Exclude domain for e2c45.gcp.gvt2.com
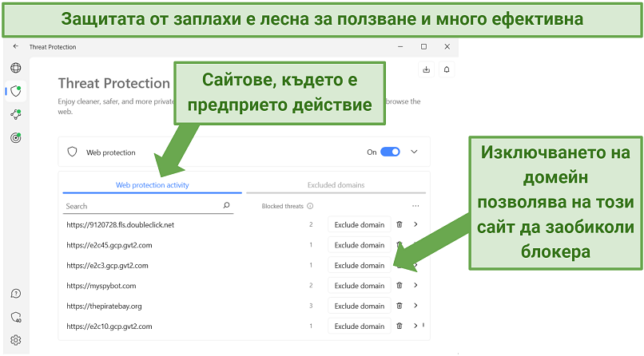This screenshot has height=356, width=644. [360, 245]
